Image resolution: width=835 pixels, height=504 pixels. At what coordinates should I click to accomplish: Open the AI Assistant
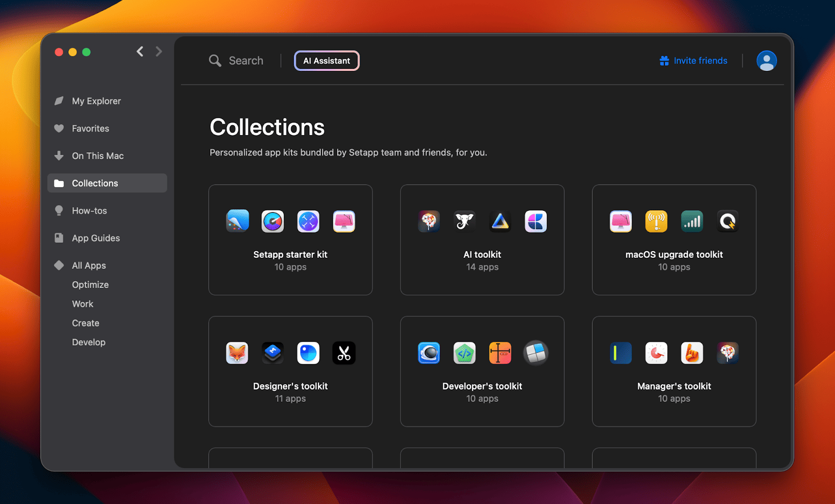coord(327,61)
